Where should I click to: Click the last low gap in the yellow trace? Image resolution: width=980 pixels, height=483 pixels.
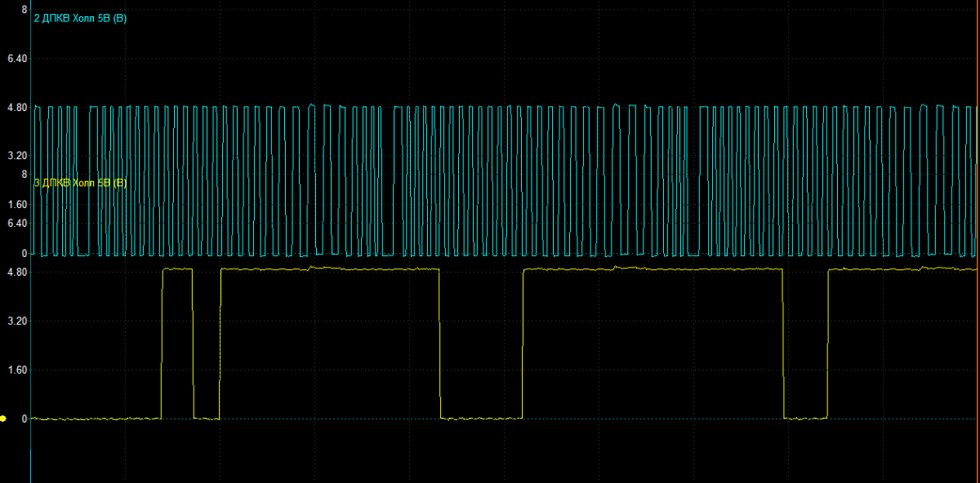tap(805, 418)
